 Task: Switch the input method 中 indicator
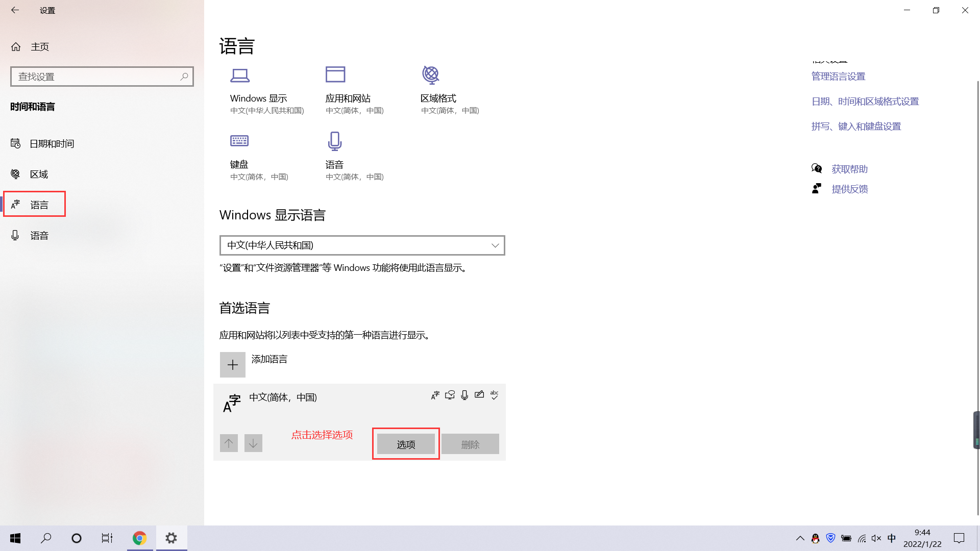891,538
